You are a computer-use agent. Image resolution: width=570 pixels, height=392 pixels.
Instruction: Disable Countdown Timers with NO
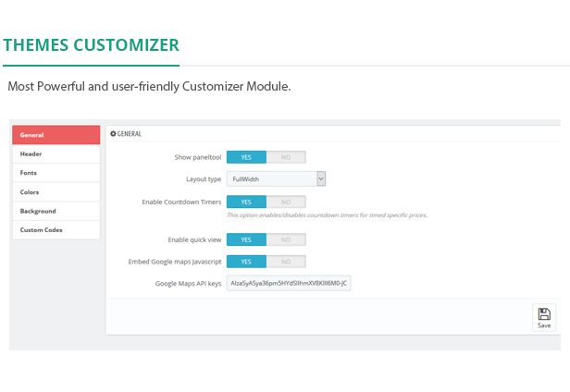point(286,202)
